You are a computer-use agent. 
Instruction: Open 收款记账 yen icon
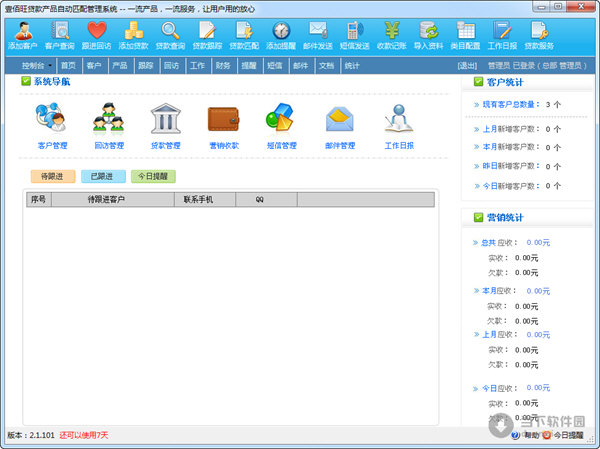(x=392, y=31)
